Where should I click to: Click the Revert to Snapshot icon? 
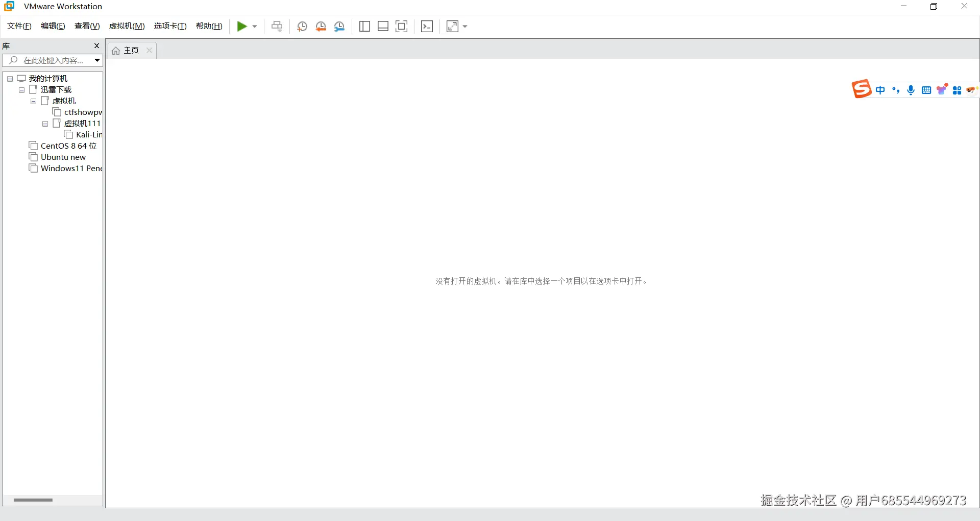(321, 27)
